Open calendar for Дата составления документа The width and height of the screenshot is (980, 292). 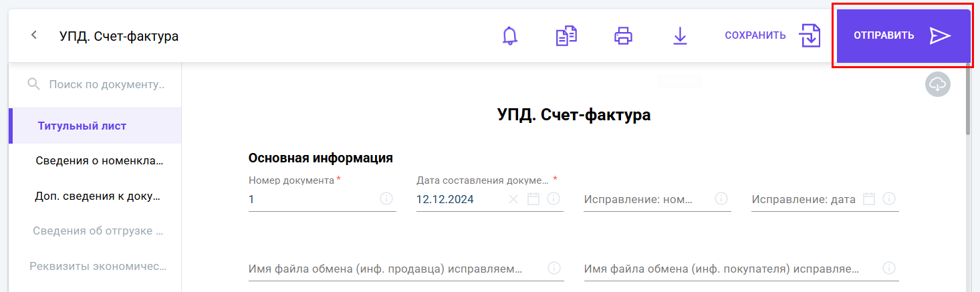pyautogui.click(x=533, y=198)
